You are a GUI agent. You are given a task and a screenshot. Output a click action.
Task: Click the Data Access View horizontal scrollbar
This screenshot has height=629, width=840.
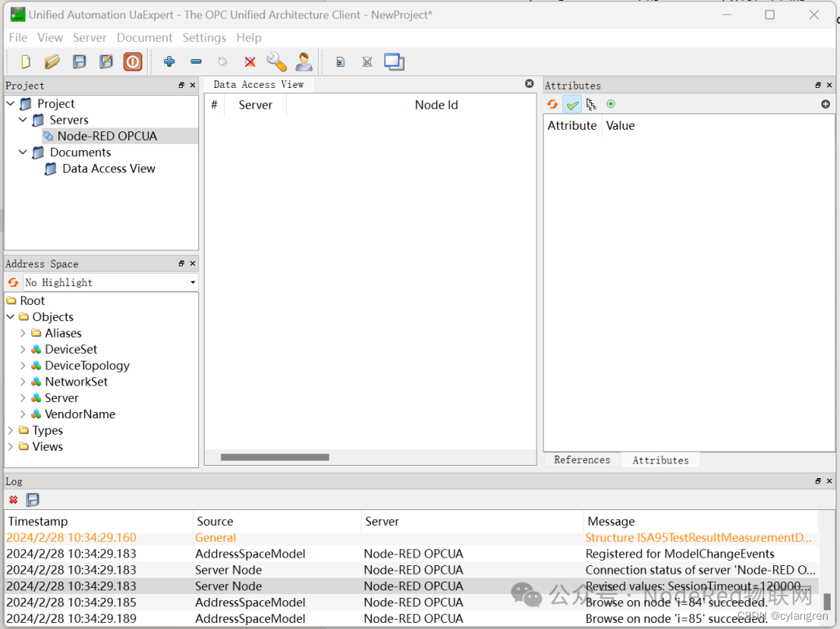275,457
